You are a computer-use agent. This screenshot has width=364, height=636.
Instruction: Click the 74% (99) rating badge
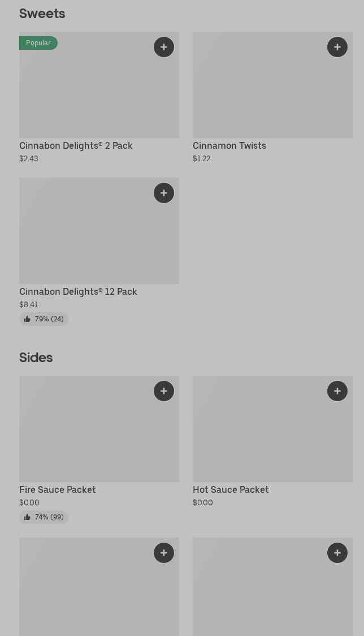(x=44, y=517)
